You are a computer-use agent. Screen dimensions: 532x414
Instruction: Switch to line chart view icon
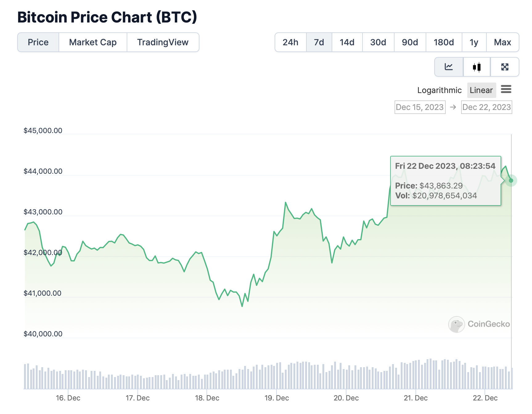click(449, 67)
